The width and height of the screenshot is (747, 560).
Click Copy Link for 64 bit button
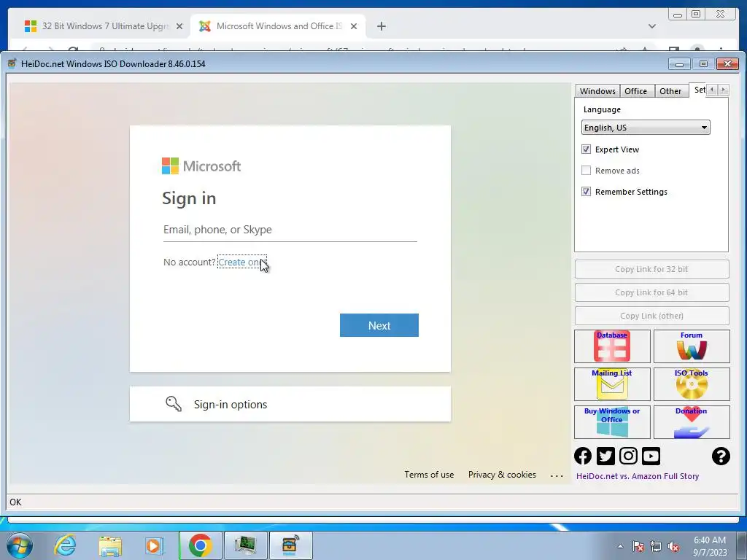[651, 292]
